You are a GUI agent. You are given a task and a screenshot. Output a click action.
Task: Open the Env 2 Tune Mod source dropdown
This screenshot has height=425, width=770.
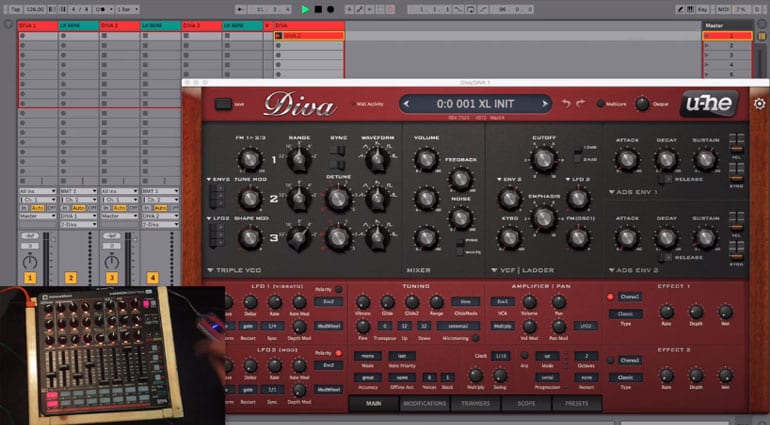click(218, 179)
